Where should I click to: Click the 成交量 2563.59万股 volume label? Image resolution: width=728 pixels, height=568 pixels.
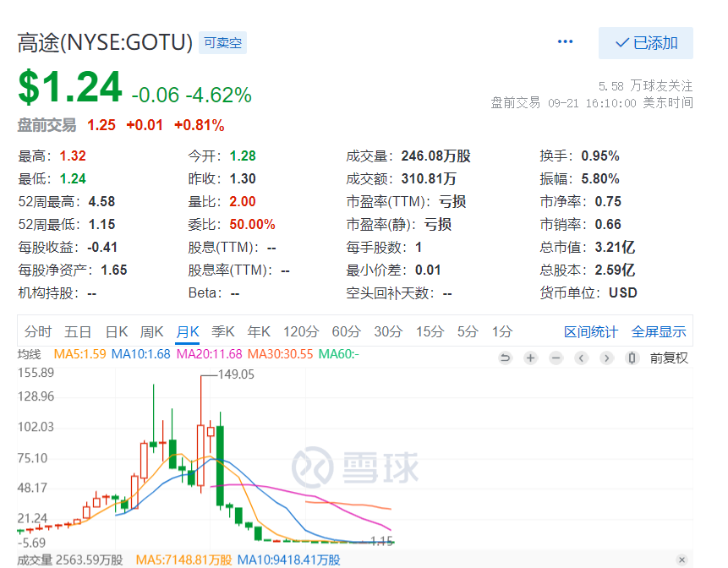(x=70, y=560)
